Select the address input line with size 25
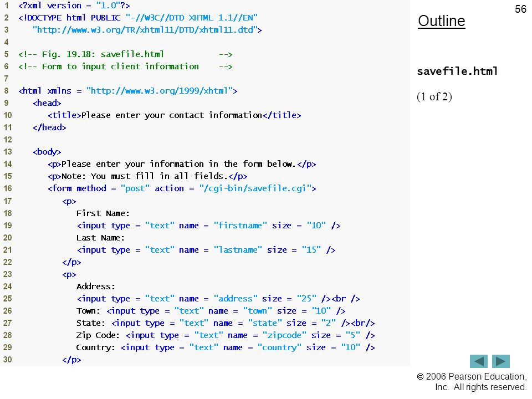 [x=218, y=299]
